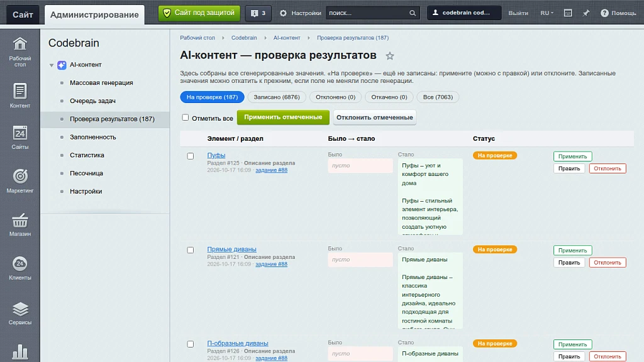Click the AI-контент module icon
Viewport: 644px width, 362px height.
point(62,65)
